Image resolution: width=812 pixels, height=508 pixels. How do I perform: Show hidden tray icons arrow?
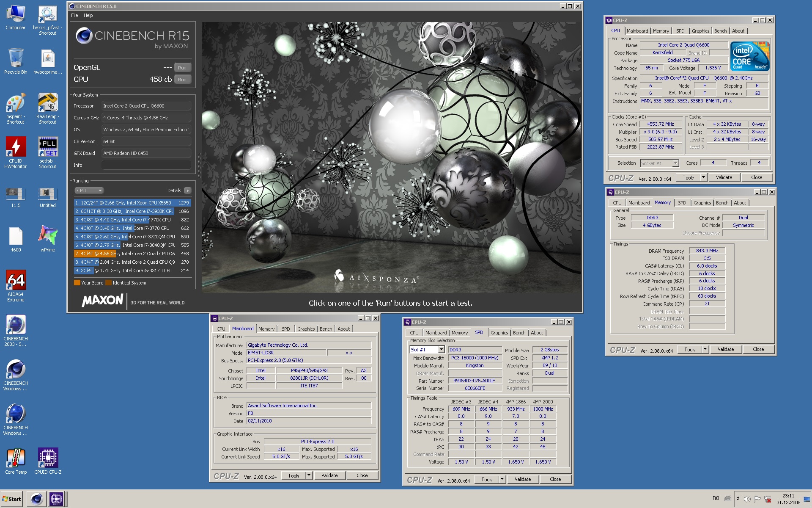[738, 499]
